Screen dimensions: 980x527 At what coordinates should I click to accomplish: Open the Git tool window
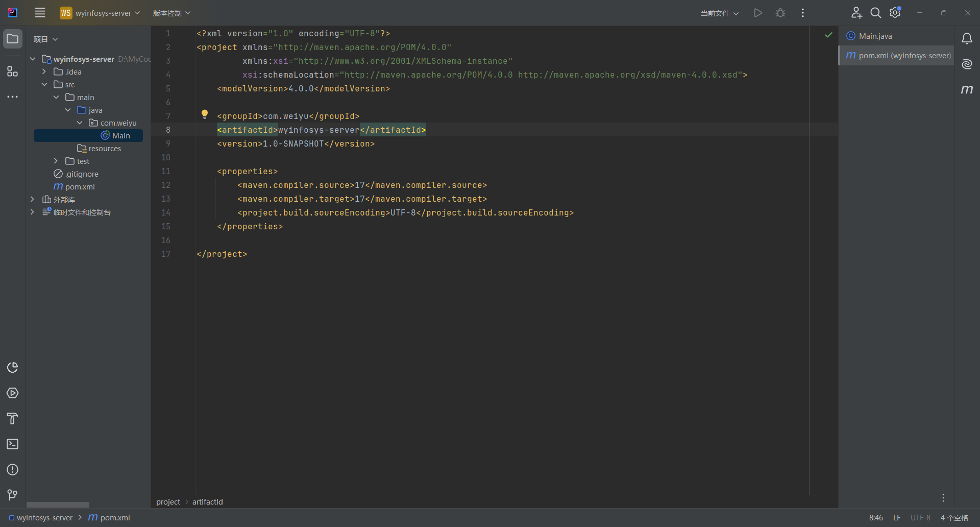click(12, 494)
